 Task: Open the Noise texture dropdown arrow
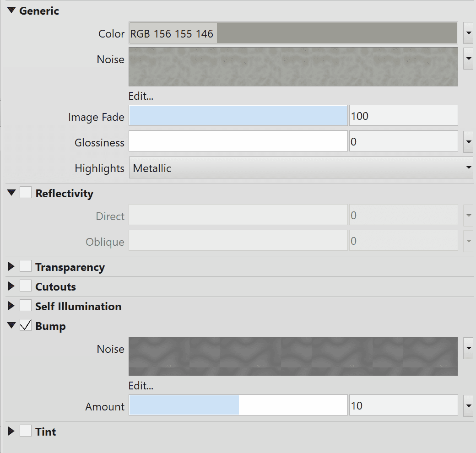[468, 59]
